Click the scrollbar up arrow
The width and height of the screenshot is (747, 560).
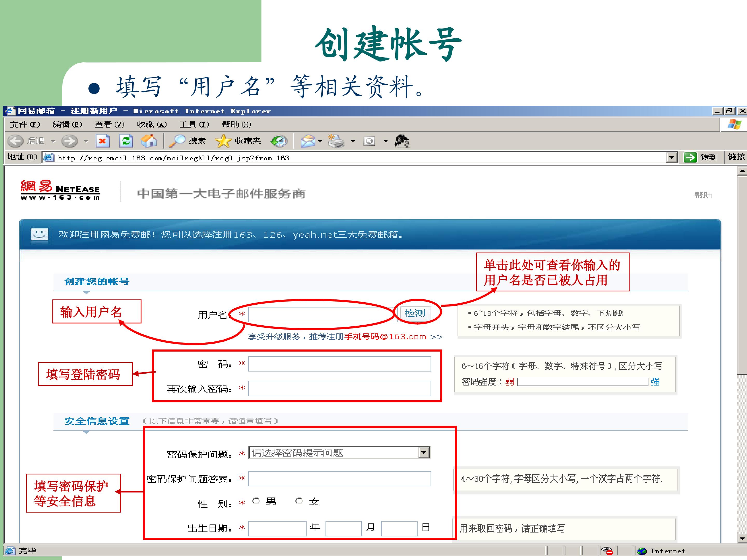pos(742,171)
